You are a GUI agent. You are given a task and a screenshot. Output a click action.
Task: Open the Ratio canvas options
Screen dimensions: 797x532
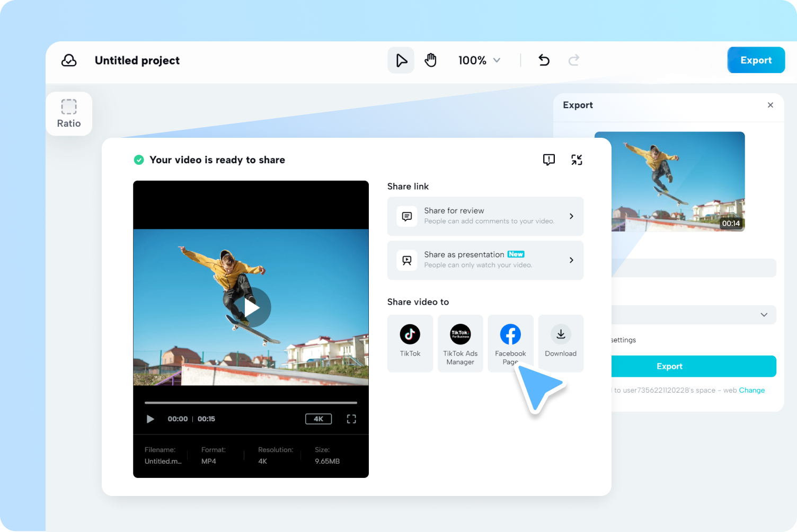(x=69, y=114)
